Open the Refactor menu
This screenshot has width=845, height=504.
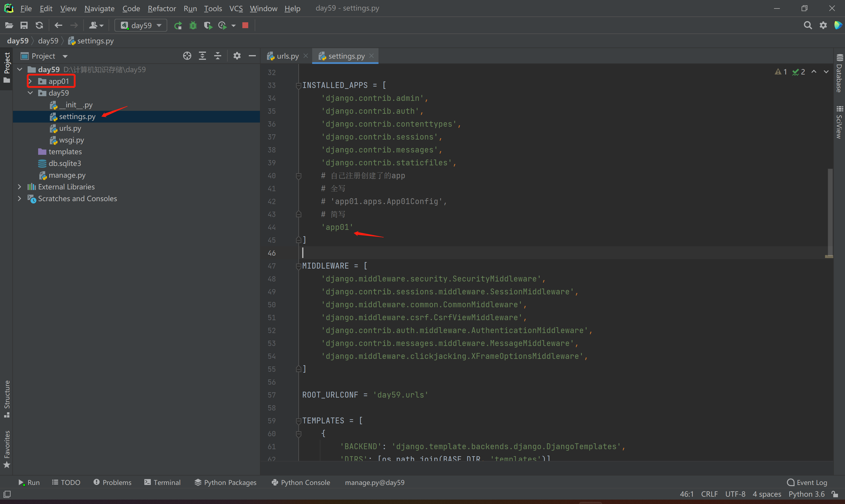pyautogui.click(x=162, y=9)
